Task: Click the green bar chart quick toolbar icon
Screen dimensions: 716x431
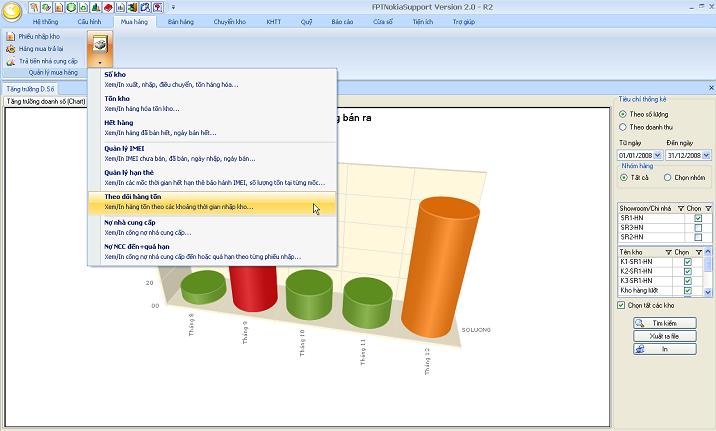Action: point(96,7)
